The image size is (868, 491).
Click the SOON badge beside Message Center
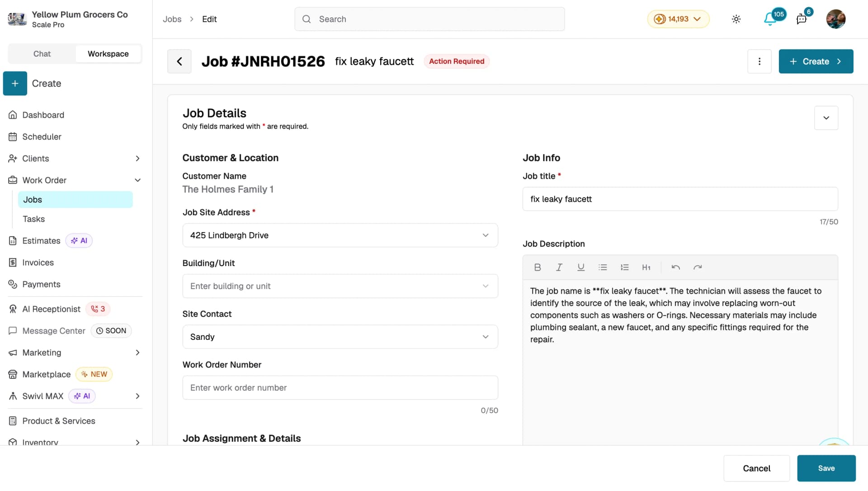click(111, 331)
